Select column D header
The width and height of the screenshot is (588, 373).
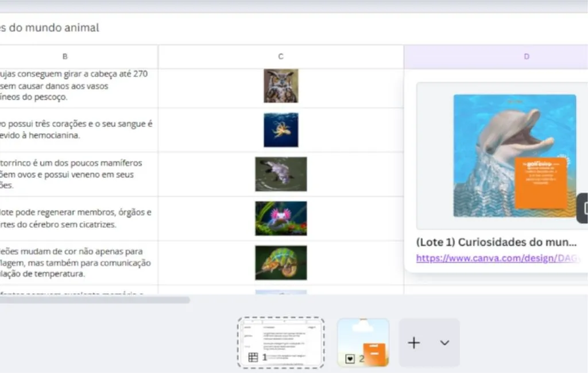click(526, 56)
